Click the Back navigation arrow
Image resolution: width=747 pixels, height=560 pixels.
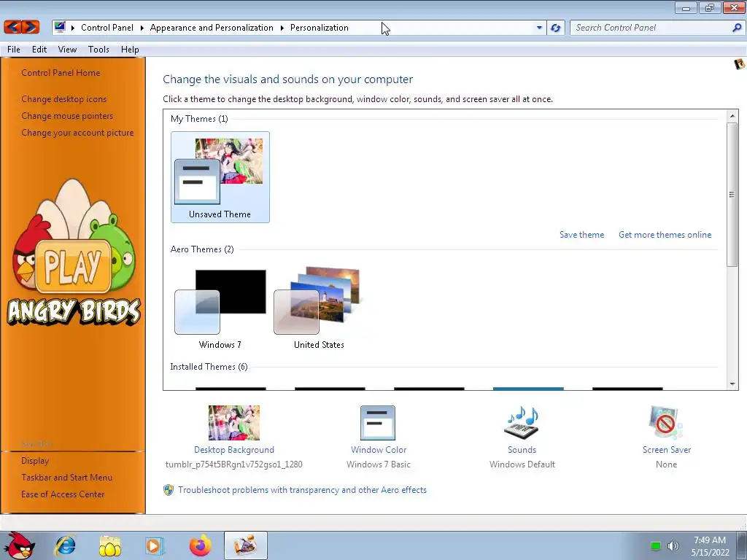click(13, 27)
